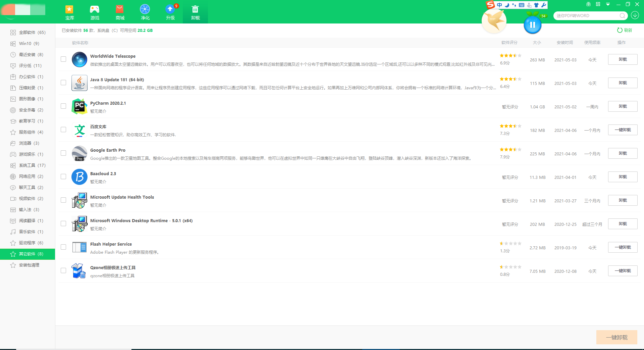The width and height of the screenshot is (644, 350).
Task: Click the square grid icon left of the app grid icon
Action: click(x=588, y=4)
